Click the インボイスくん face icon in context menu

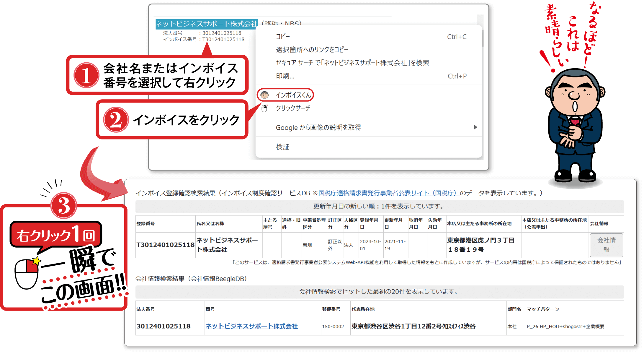(264, 95)
